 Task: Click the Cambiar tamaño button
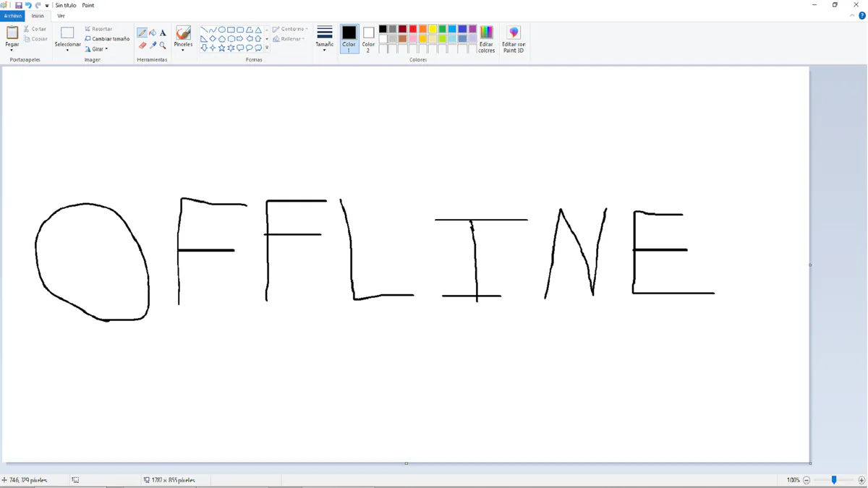click(107, 39)
